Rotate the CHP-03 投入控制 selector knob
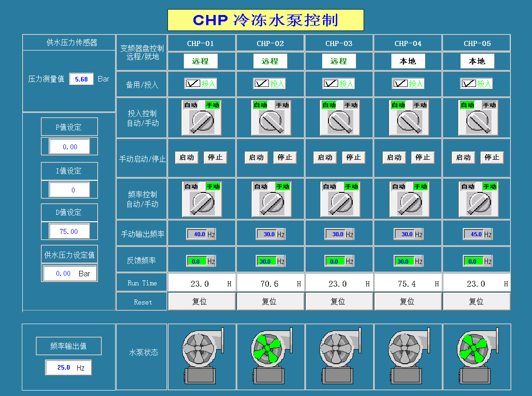Image resolution: width=532 pixels, height=396 pixels. pos(339,122)
